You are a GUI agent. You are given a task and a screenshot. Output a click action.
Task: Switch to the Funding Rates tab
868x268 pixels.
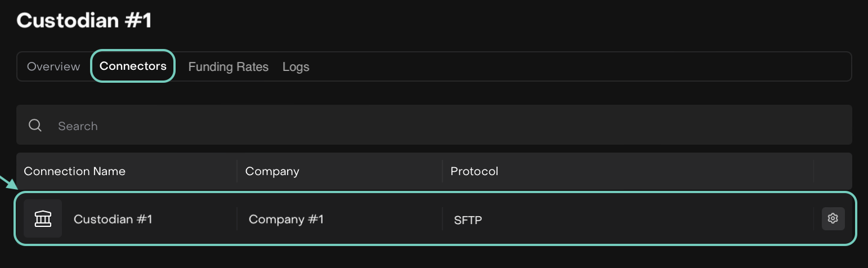[x=228, y=67]
